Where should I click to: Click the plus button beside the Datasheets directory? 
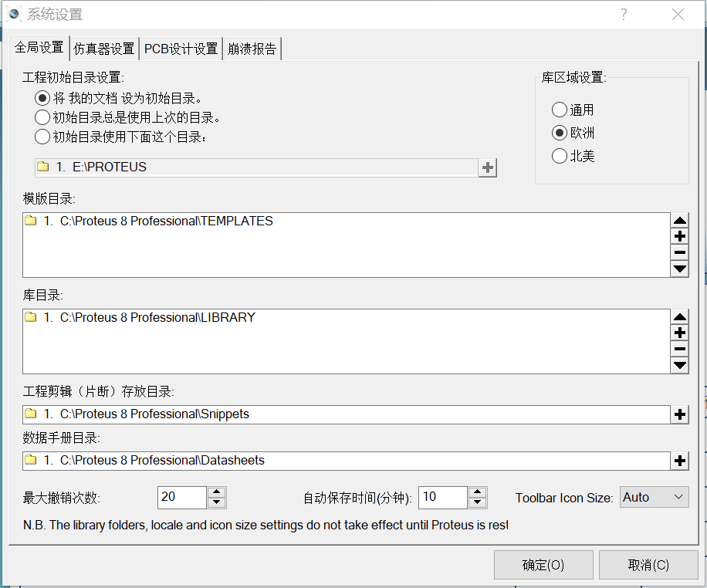click(x=679, y=461)
